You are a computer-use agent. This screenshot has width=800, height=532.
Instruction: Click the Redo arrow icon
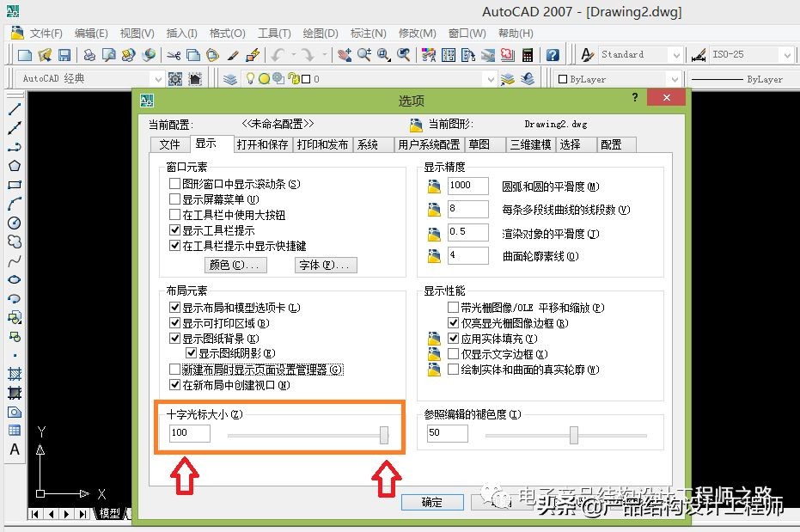pyautogui.click(x=308, y=55)
